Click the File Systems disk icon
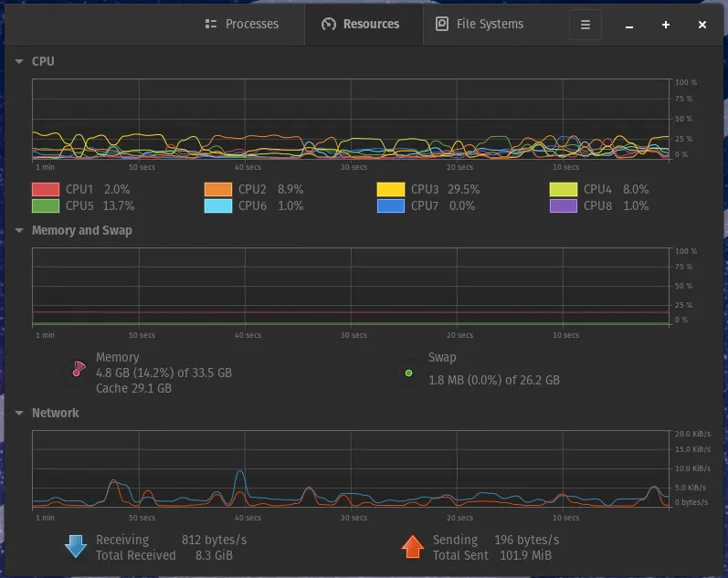The image size is (728, 578). 441,24
